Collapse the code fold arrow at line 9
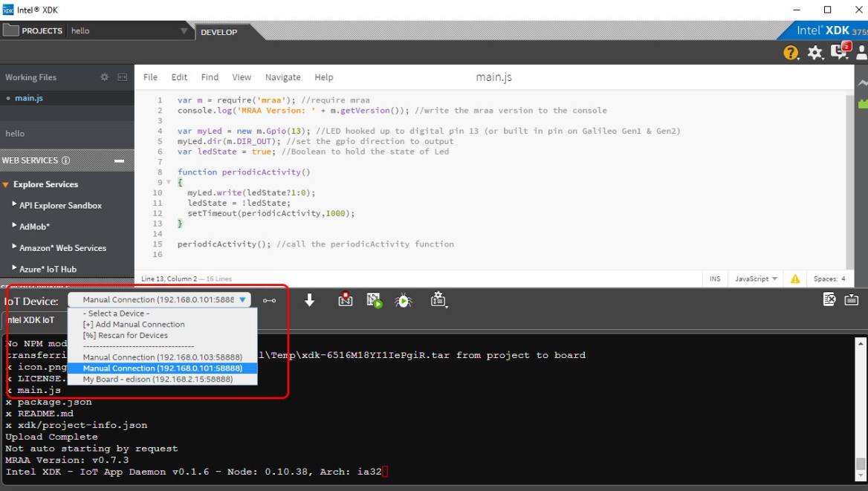Screen dimensions: 868x491 169,182
